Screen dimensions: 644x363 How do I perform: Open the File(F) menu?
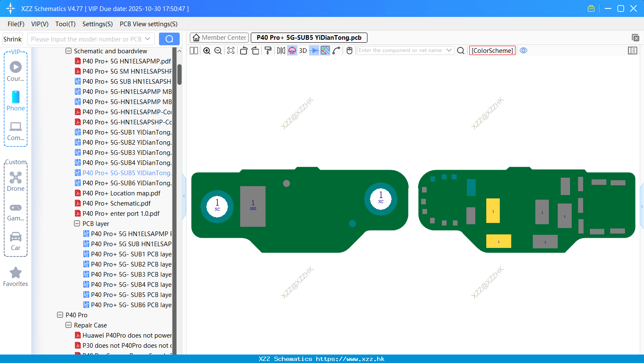click(16, 24)
